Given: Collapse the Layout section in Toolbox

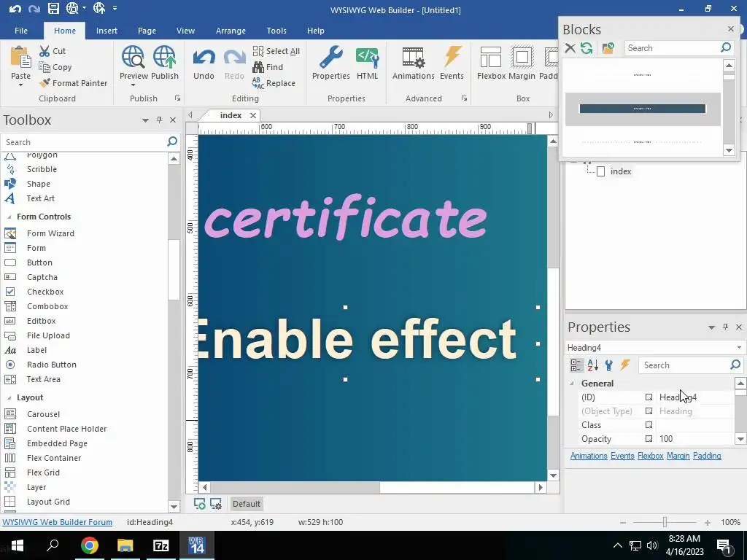Looking at the screenshot, I should pyautogui.click(x=9, y=397).
